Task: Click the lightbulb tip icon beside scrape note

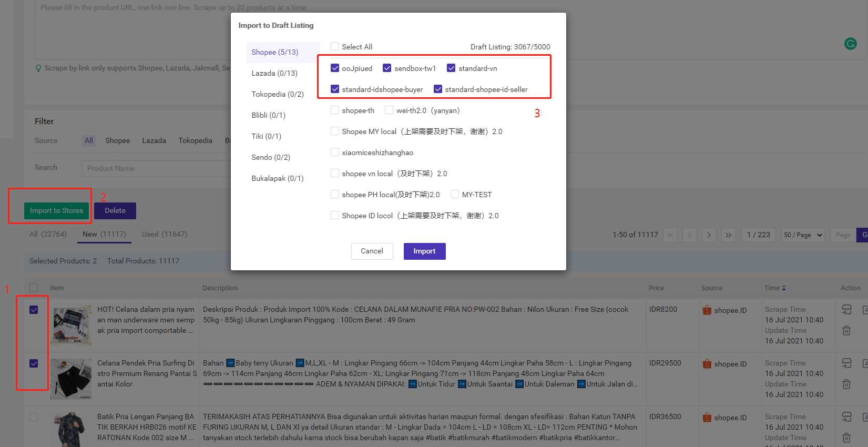Action: [38, 68]
